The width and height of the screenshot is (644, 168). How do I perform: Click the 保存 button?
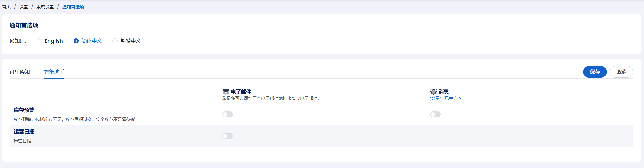click(595, 72)
